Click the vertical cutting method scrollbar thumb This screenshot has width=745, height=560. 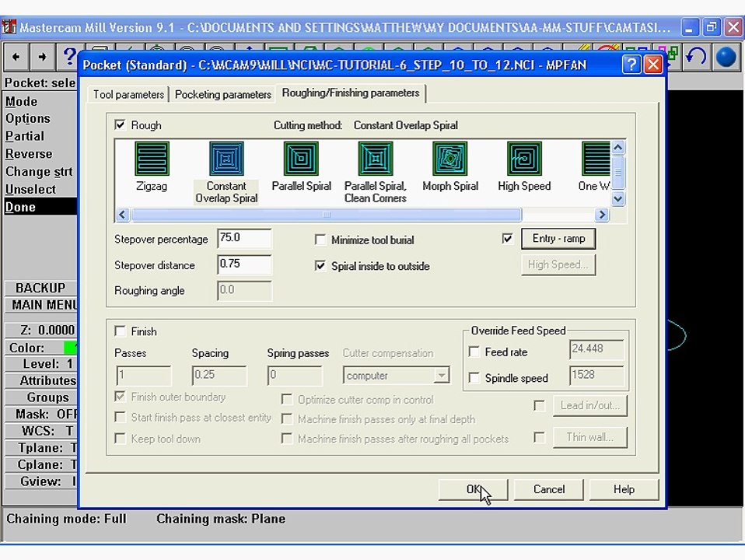(x=617, y=173)
